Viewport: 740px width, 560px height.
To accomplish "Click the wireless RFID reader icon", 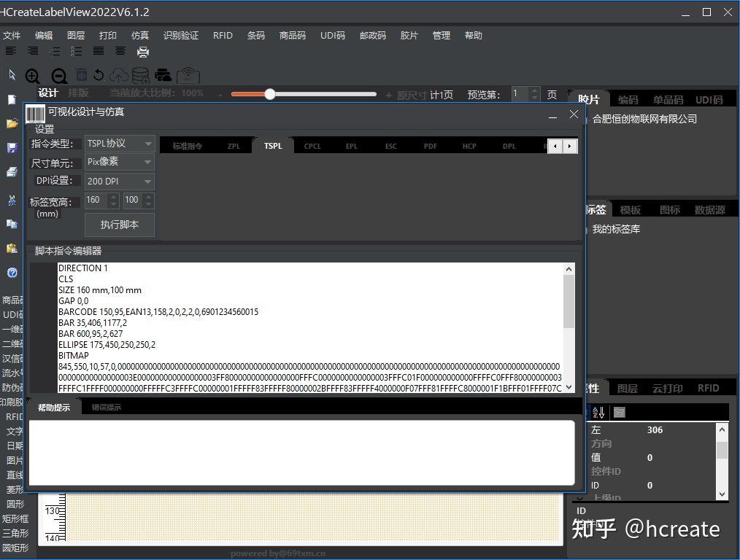I will pos(188,75).
